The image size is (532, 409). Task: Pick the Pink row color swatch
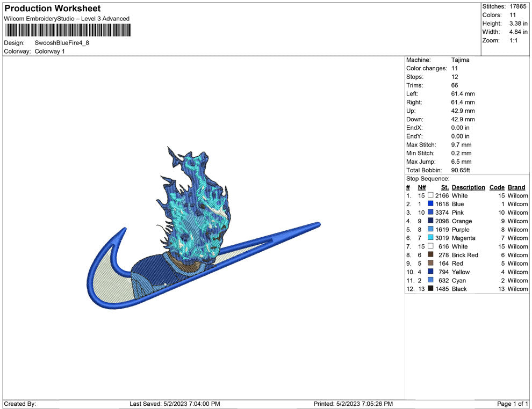(x=430, y=212)
